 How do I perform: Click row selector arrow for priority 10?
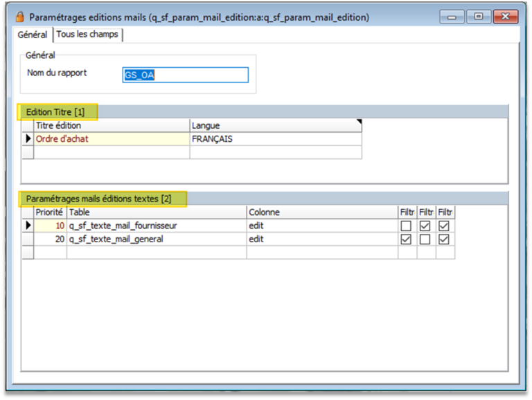(28, 226)
